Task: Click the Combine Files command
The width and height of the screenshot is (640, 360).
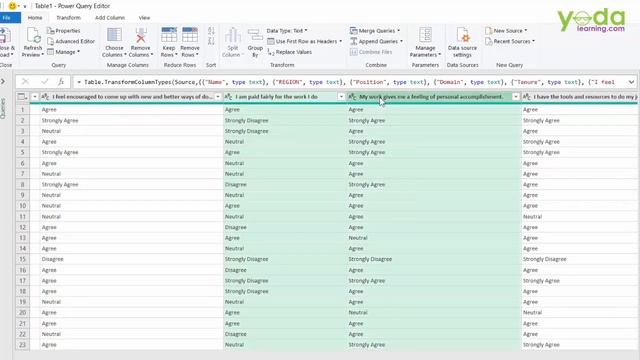Action: point(371,52)
